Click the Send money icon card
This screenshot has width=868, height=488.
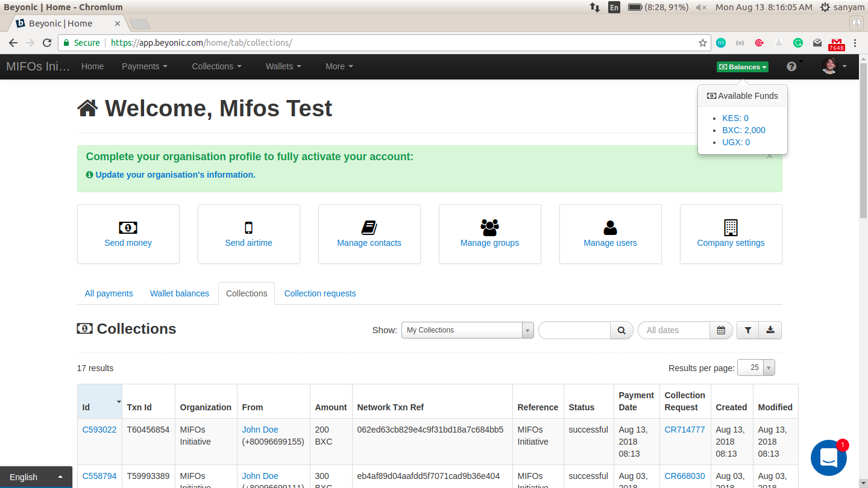point(128,234)
